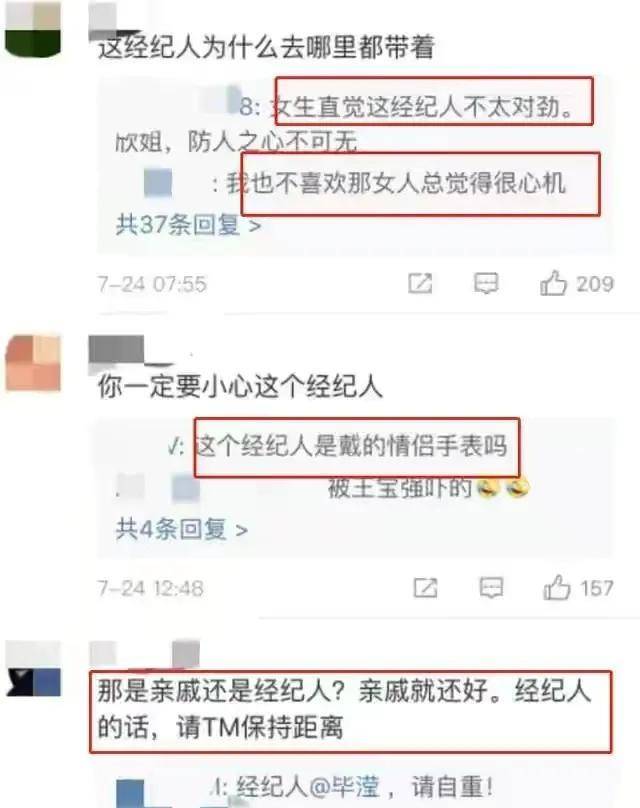Select reply 女生直觉这经纪人不太对劲
640x808 pixels.
(423, 108)
